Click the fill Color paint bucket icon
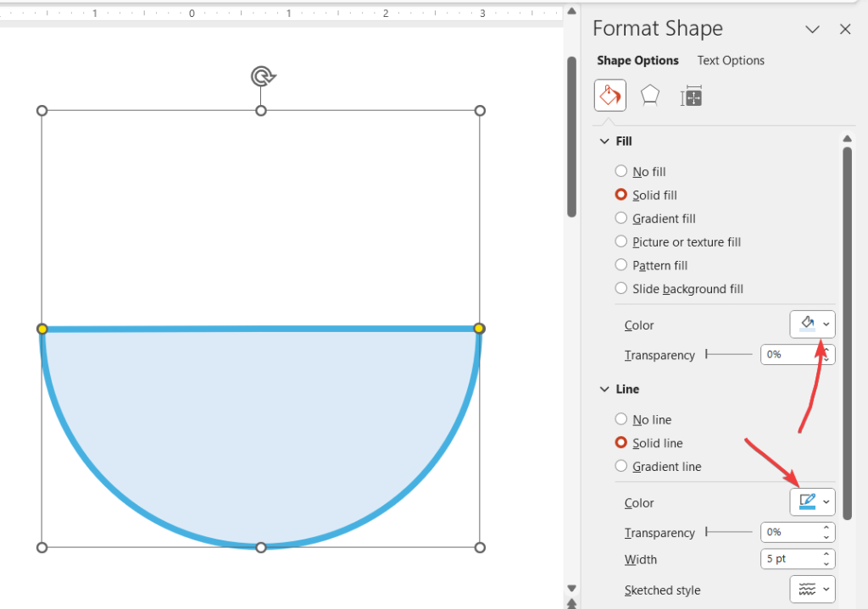 point(806,324)
